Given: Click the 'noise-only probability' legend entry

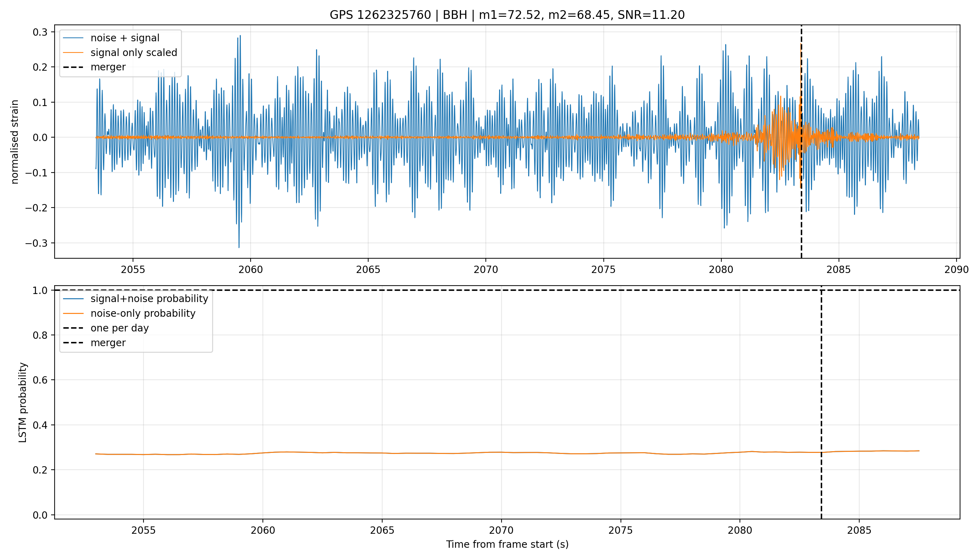Looking at the screenshot, I should (143, 314).
